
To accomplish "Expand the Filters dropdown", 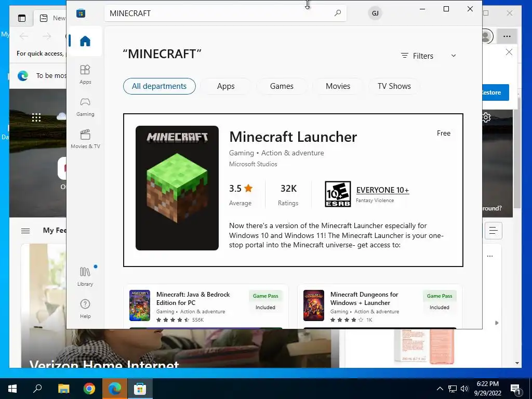I will [429, 56].
